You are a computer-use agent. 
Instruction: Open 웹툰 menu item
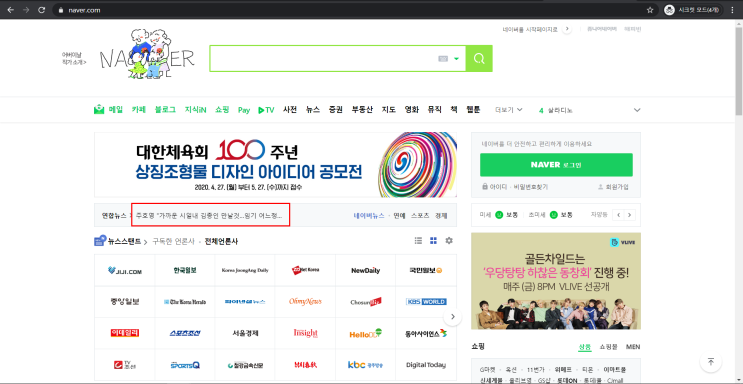(x=473, y=110)
